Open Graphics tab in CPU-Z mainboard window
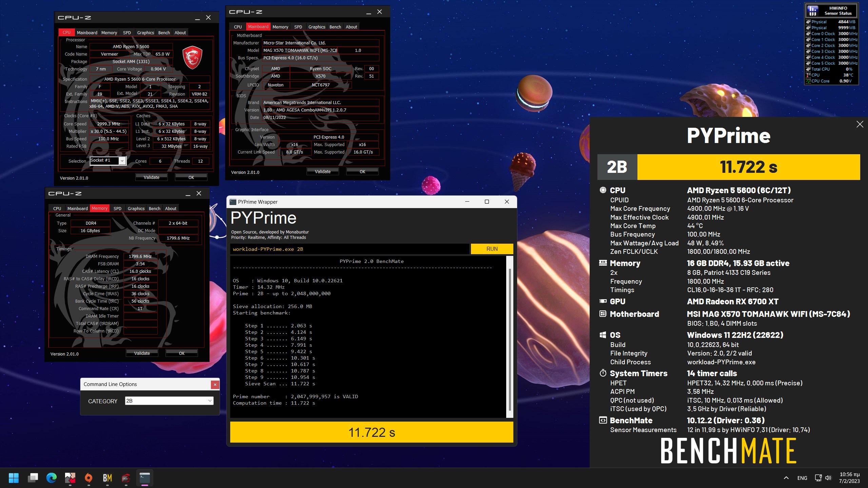868x488 pixels. point(317,27)
